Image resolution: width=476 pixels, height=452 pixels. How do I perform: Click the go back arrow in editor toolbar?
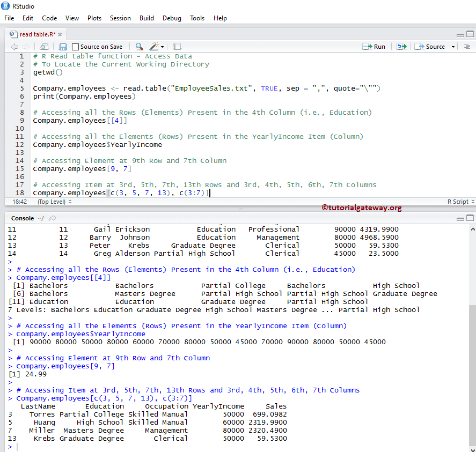14,47
